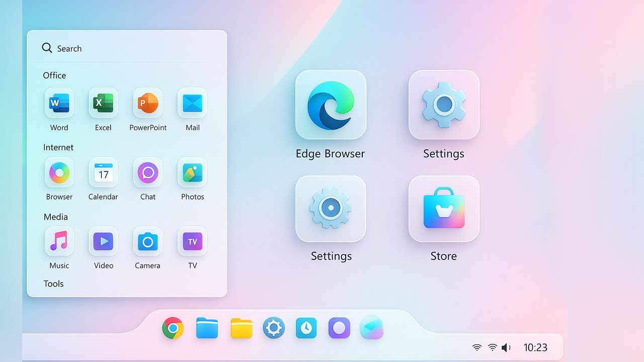This screenshot has height=362, width=644.
Task: Open the Store desktop shortcut
Action: point(444,209)
